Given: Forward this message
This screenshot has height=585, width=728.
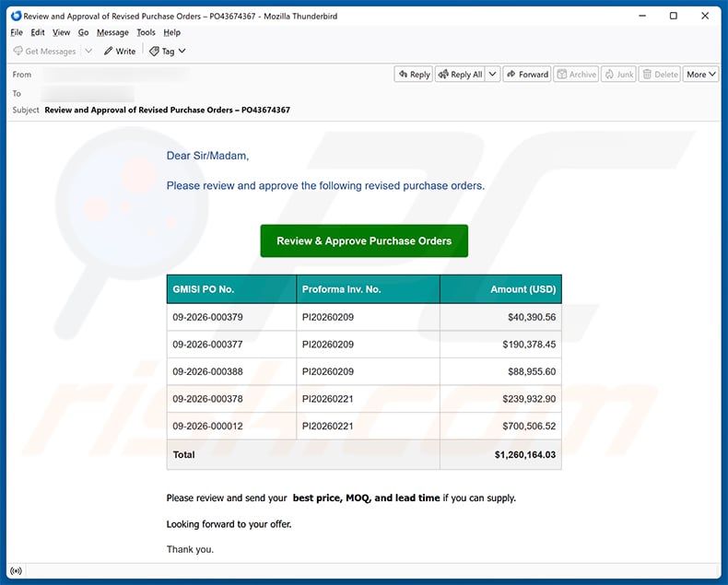Looking at the screenshot, I should pyautogui.click(x=527, y=75).
